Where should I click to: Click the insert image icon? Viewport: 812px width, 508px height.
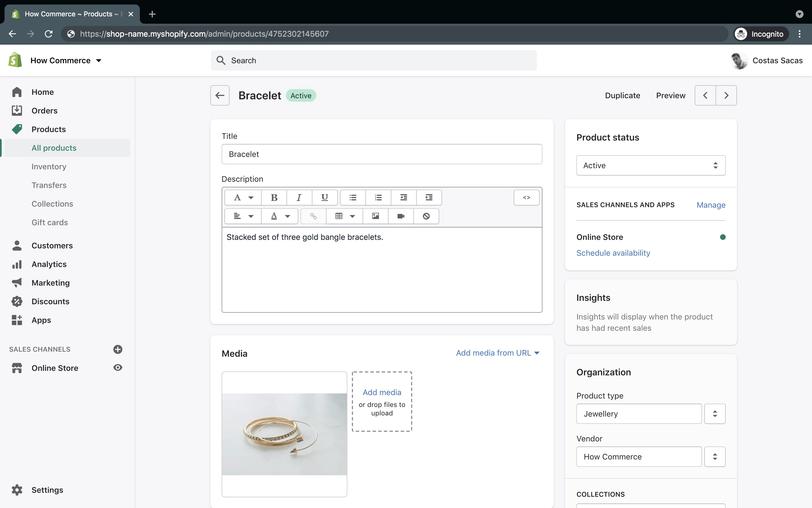pyautogui.click(x=376, y=216)
